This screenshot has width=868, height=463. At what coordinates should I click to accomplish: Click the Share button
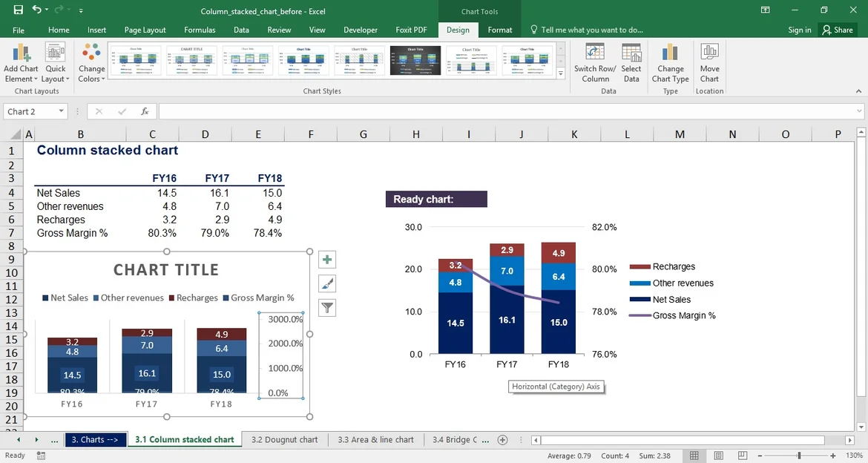pos(836,30)
